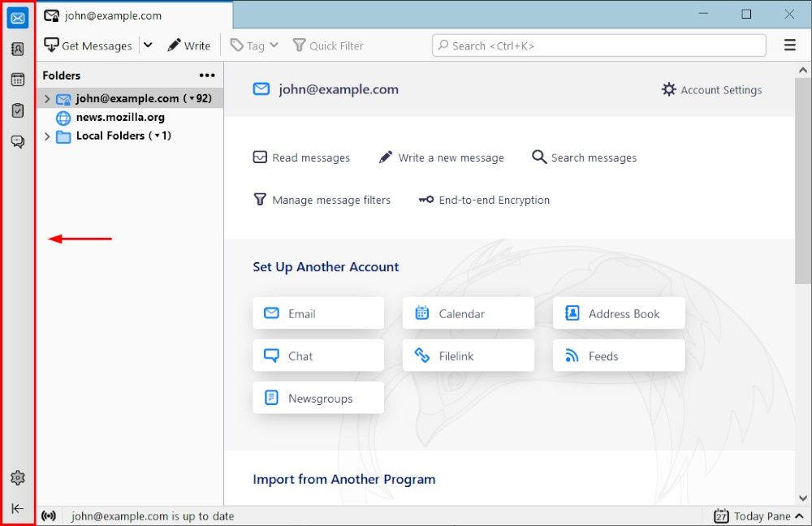The height and width of the screenshot is (526, 812).
Task: Set up a Chat account
Action: 318,356
